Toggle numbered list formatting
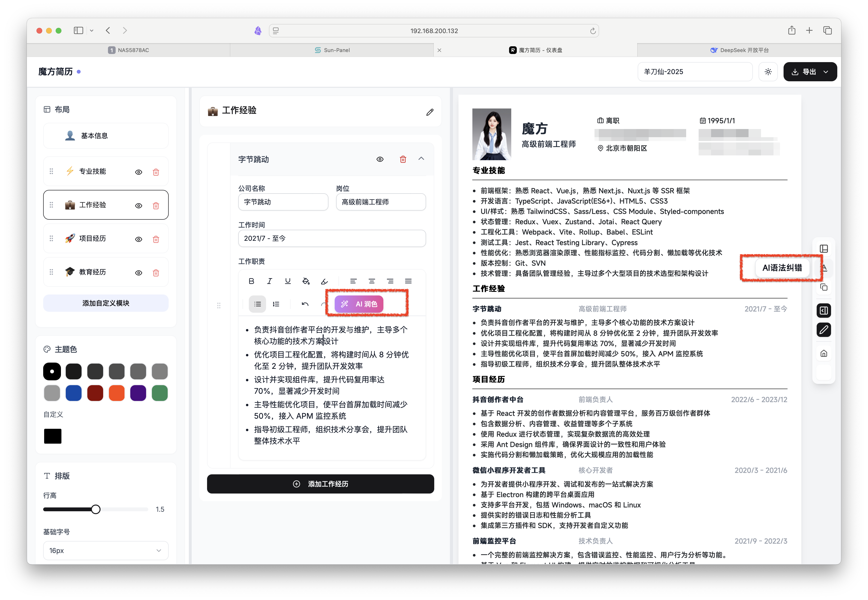Viewport: 868px width, 600px height. [276, 304]
